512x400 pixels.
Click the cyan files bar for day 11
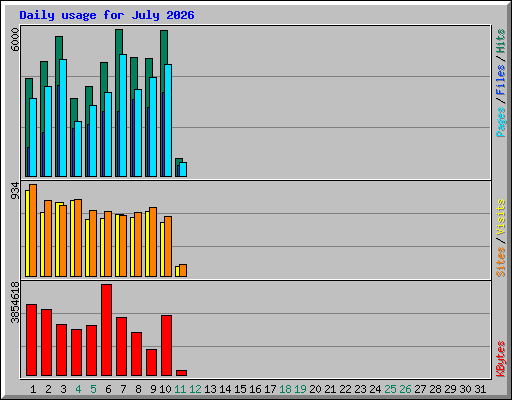(183, 169)
